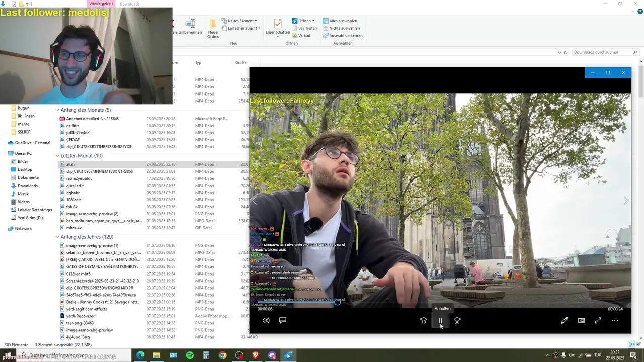Open the bugün folder in sidebar
This screenshot has width=644, height=362.
coord(24,108)
